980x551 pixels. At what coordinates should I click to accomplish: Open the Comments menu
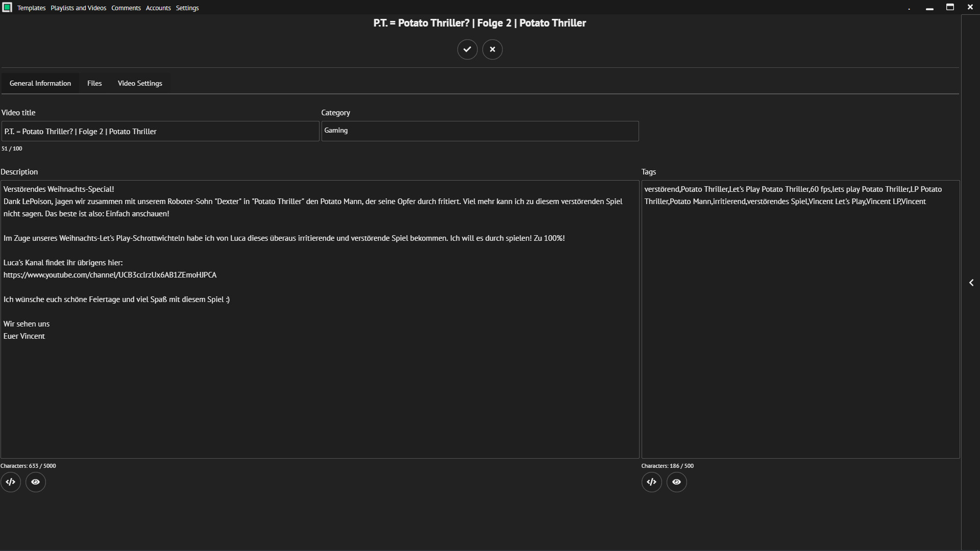point(126,8)
